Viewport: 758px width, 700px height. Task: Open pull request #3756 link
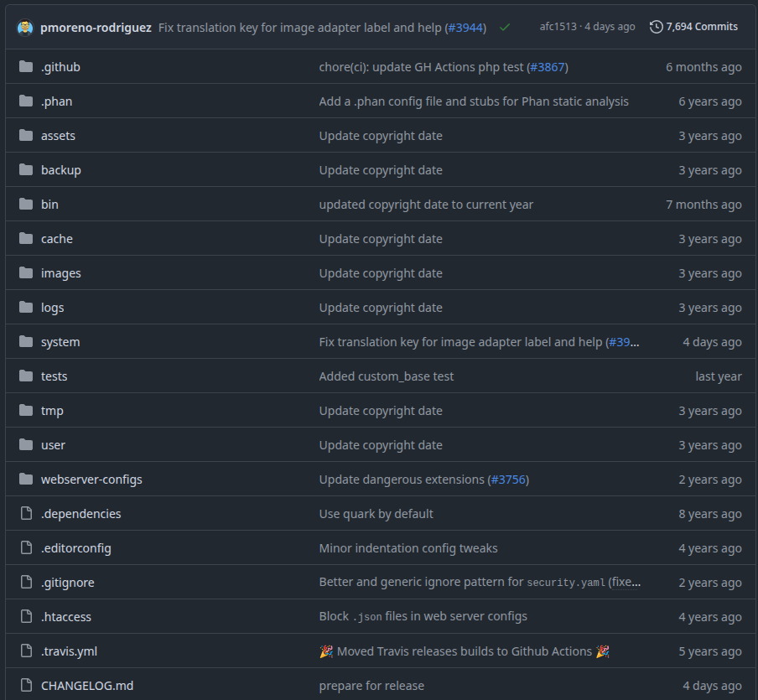(508, 480)
